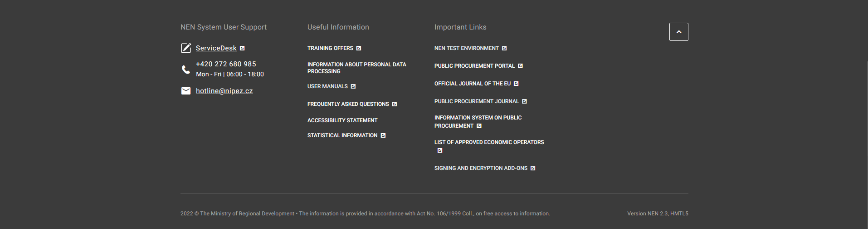This screenshot has width=868, height=229.
Task: Visit Official Journal of the EU
Action: [x=472, y=84]
